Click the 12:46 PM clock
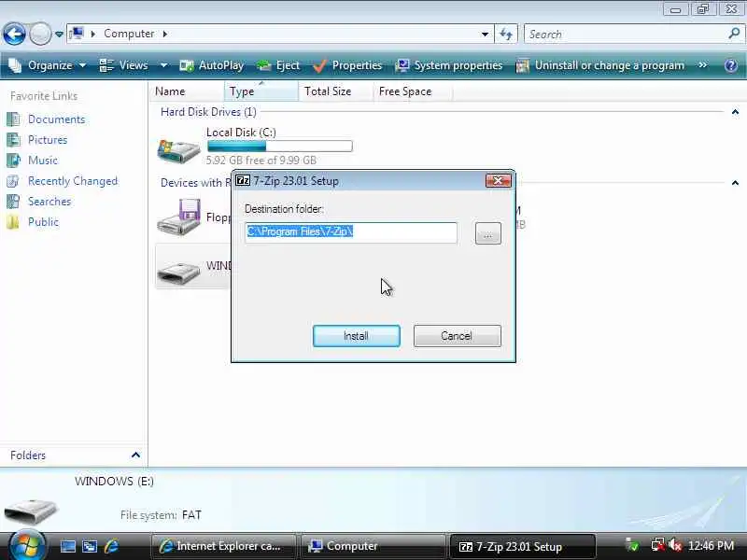 coord(711,546)
